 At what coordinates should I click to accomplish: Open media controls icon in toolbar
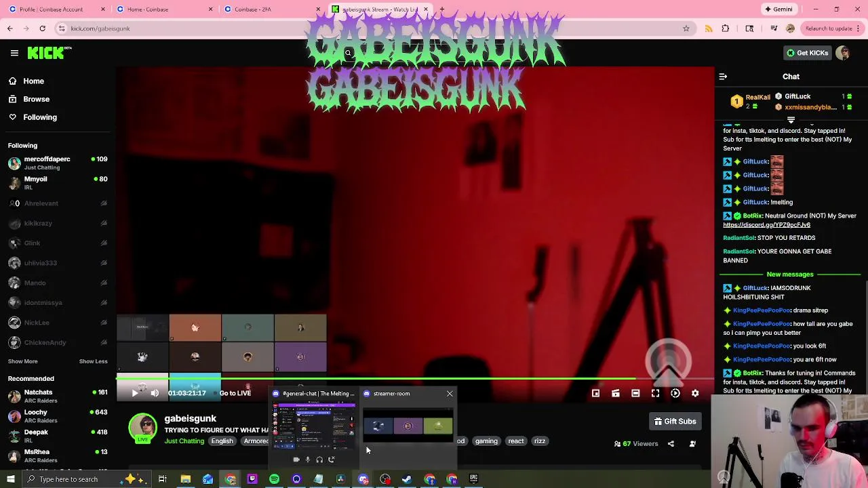pos(774,28)
